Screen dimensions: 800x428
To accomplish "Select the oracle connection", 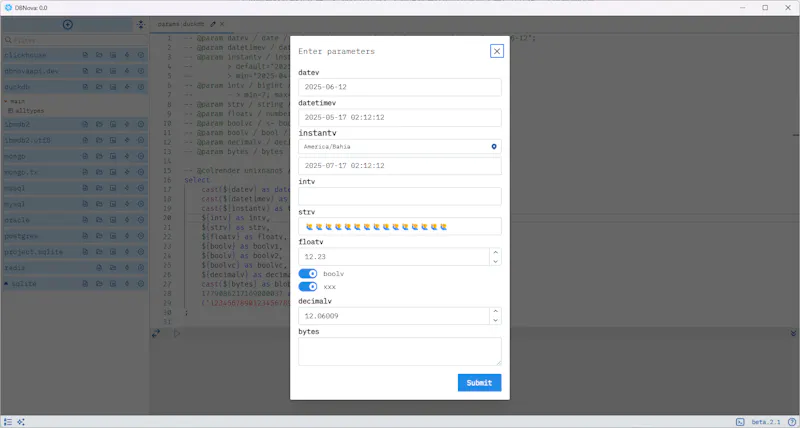I will (17, 220).
